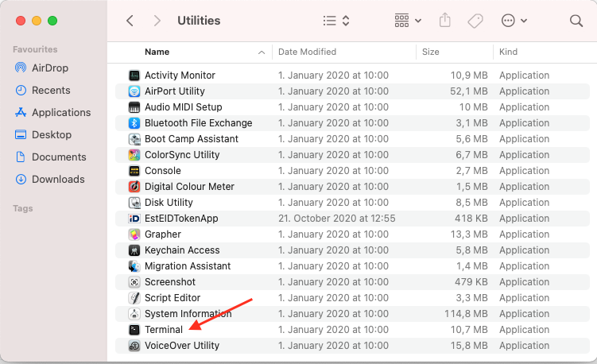This screenshot has width=597, height=364.
Task: Navigate back with the left chevron
Action: point(130,21)
